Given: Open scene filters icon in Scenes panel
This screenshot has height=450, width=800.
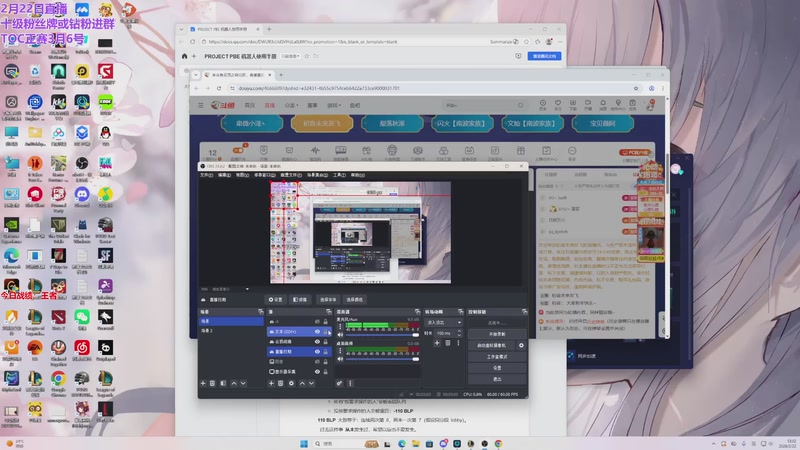Looking at the screenshot, I should (x=223, y=383).
